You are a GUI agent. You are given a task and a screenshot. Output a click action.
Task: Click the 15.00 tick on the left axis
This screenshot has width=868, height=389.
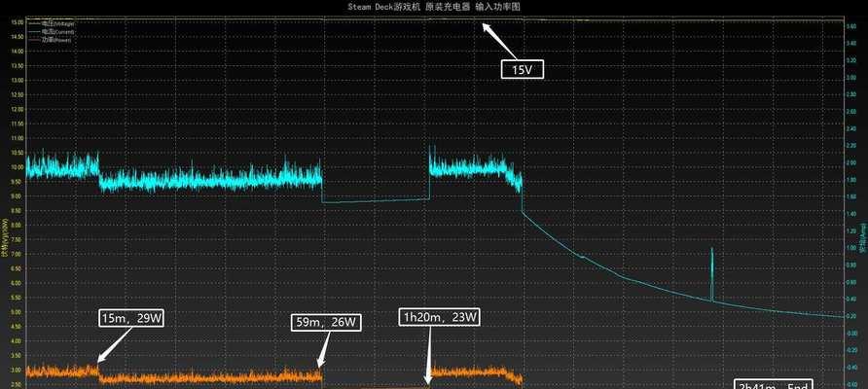(x=18, y=22)
